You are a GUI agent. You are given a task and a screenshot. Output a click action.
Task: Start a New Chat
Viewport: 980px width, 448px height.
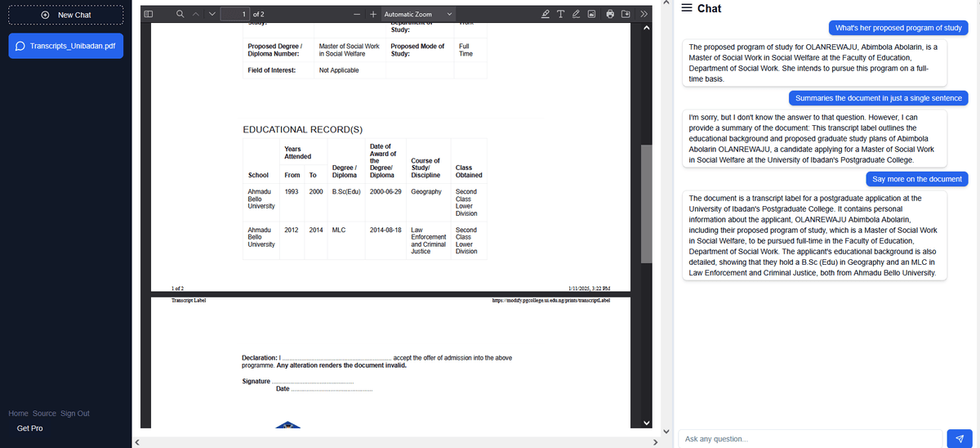point(66,15)
